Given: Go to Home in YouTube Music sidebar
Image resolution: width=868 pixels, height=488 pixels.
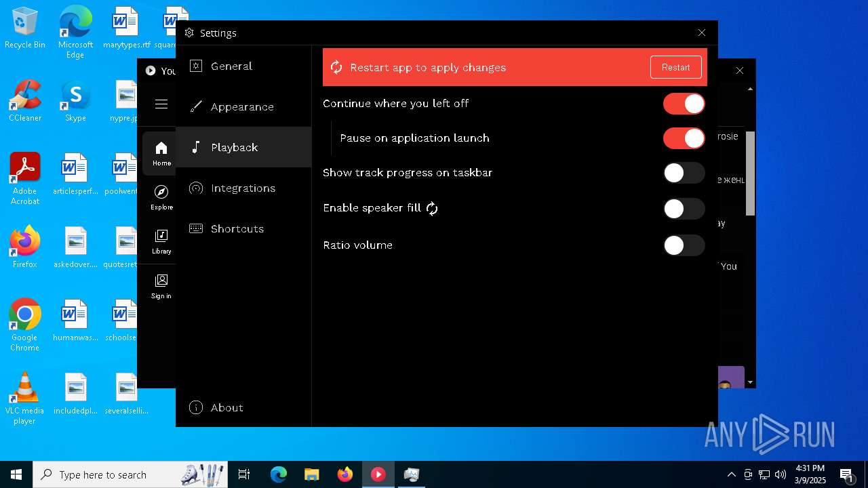Looking at the screenshot, I should pos(161,154).
